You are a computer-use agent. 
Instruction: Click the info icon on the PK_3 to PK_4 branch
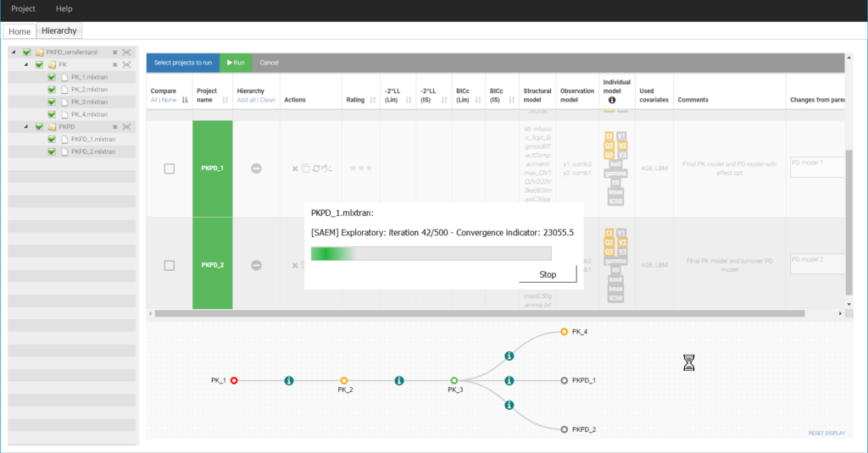pos(509,356)
